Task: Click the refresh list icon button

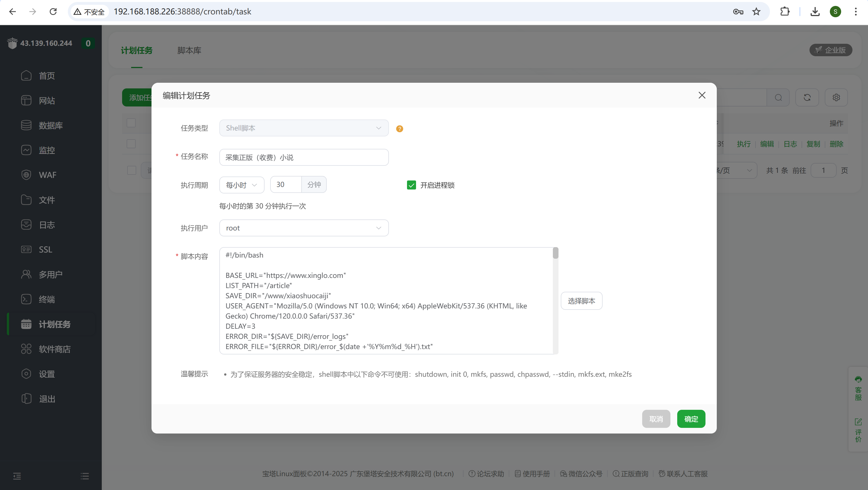Action: 807,97
